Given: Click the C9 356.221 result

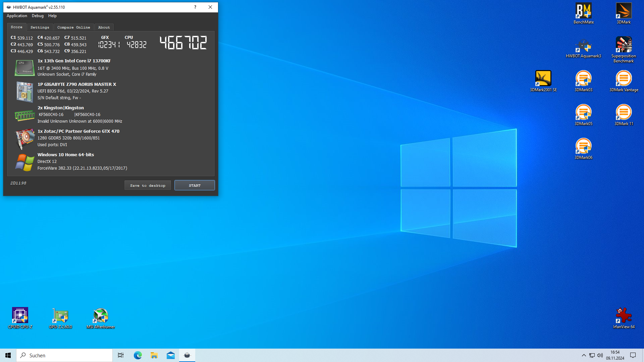Looking at the screenshot, I should [75, 51].
